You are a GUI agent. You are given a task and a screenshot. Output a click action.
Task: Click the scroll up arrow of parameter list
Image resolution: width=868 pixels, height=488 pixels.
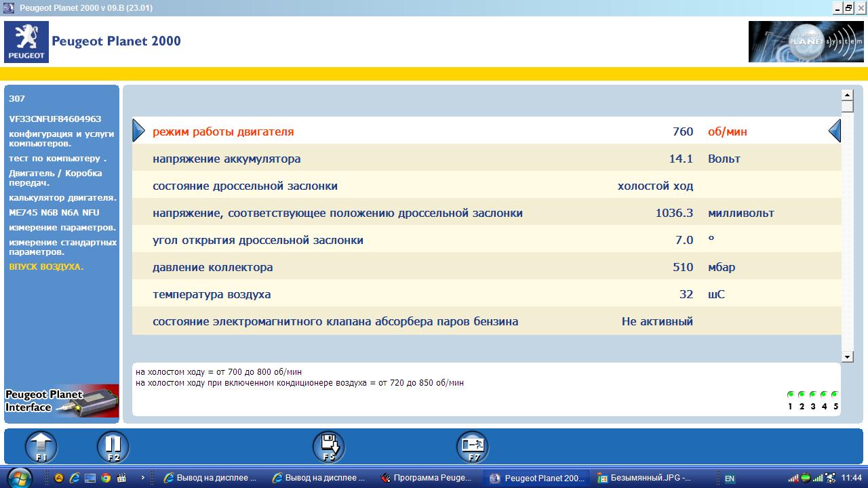click(x=847, y=96)
